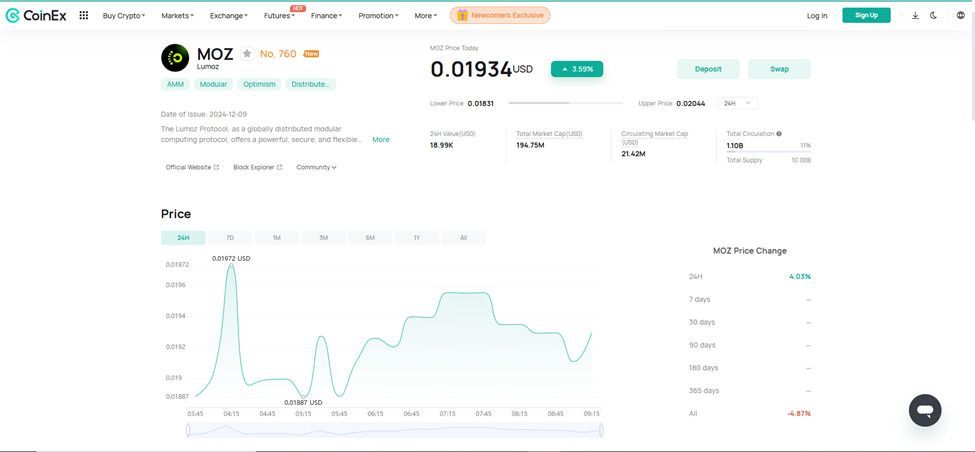Open the More navigation menu
Viewport: 975px width, 452px height.
point(425,16)
